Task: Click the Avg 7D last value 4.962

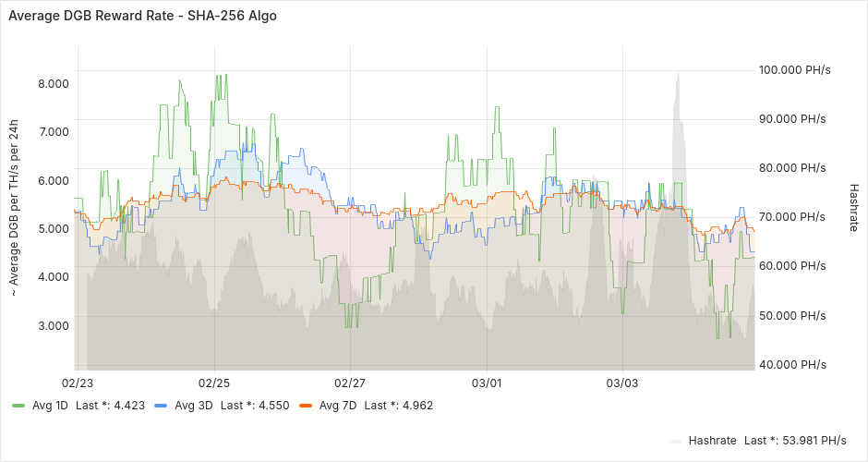Action: (415, 405)
